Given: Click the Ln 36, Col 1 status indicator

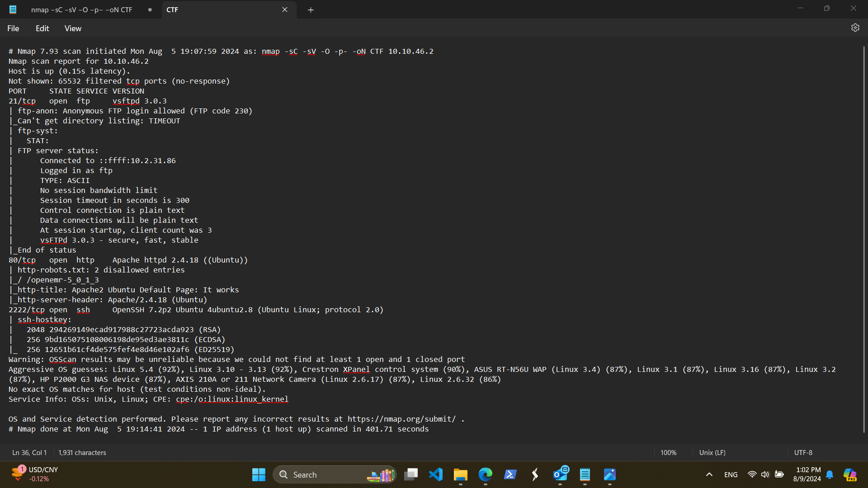Looking at the screenshot, I should click(x=29, y=452).
